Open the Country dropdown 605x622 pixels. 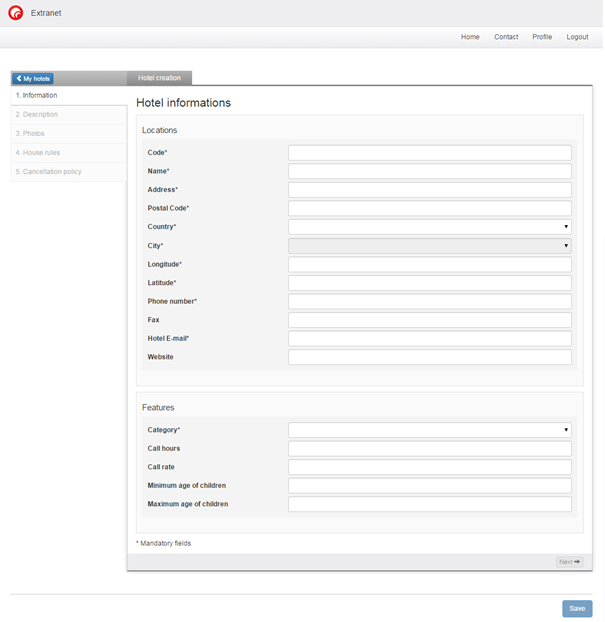tap(429, 227)
